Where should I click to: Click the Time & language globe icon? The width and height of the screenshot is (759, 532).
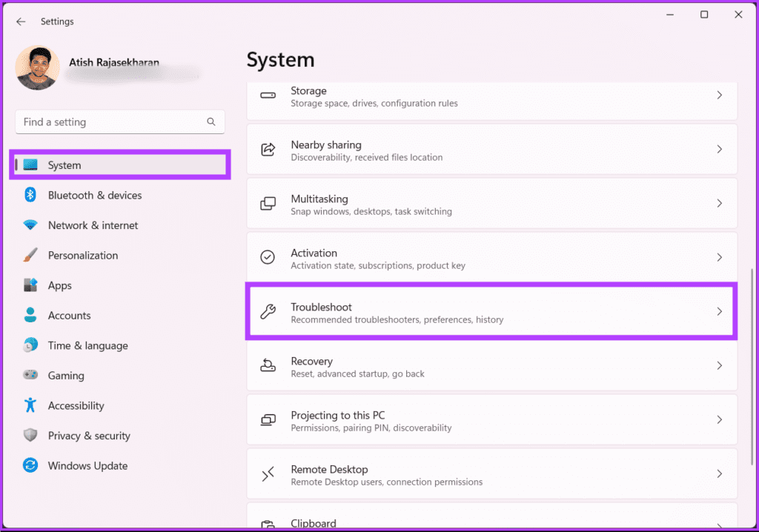30,345
